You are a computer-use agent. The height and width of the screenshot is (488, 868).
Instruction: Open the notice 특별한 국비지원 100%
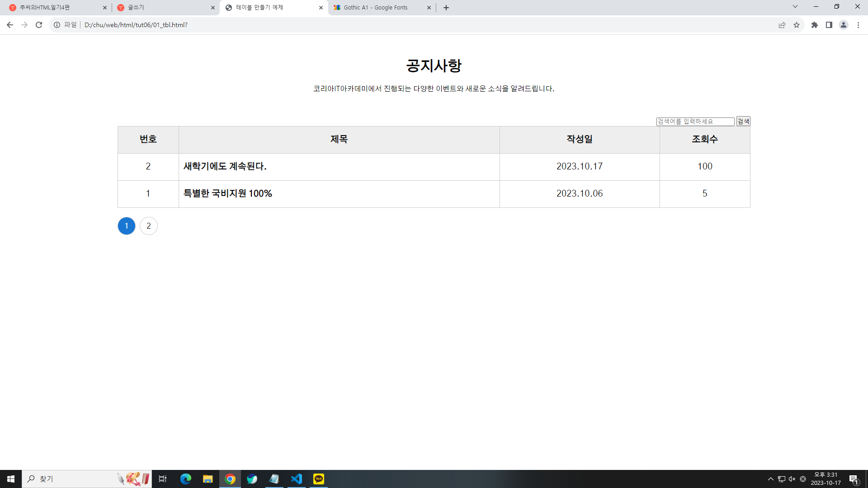pos(227,193)
